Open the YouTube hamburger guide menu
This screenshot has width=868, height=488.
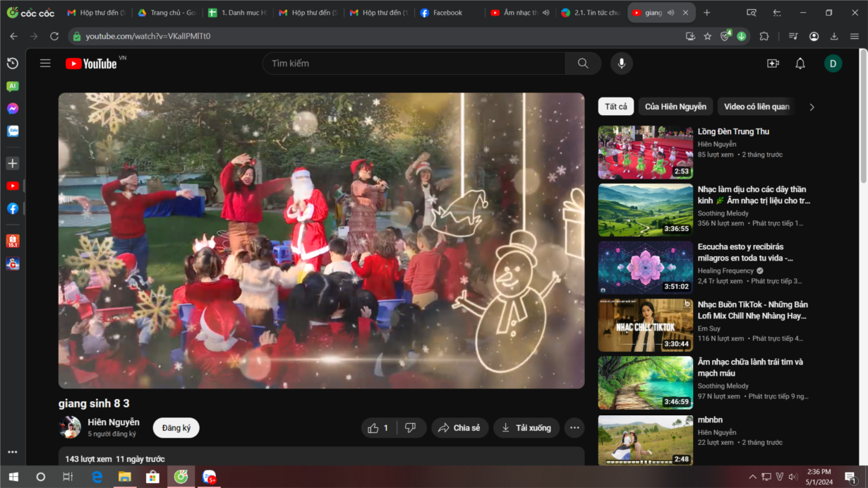coord(45,64)
